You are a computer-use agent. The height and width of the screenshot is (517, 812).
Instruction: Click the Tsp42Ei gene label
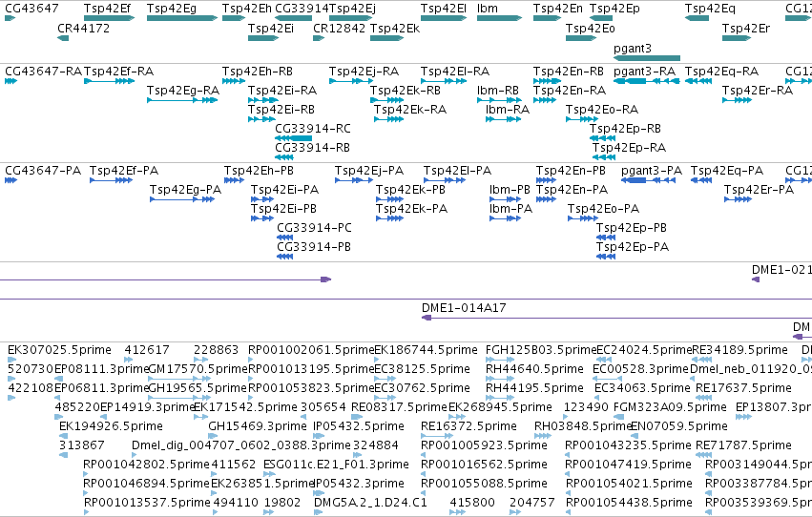[x=270, y=28]
